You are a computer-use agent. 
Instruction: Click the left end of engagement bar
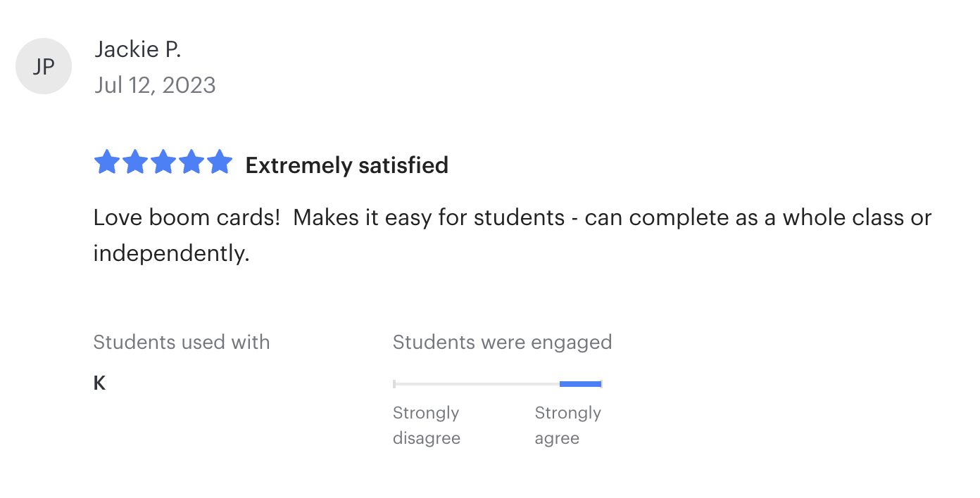pos(395,384)
